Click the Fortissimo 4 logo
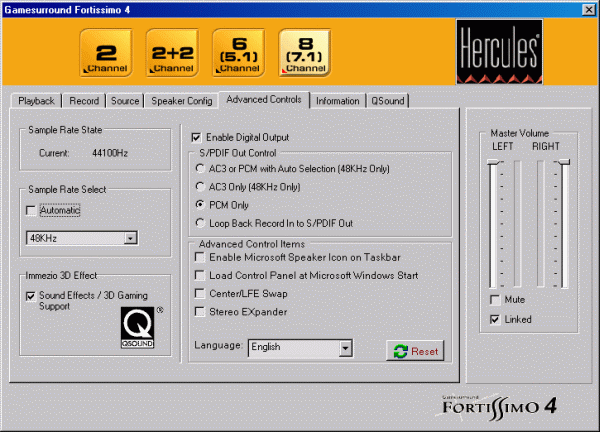600x432 pixels. [499, 408]
